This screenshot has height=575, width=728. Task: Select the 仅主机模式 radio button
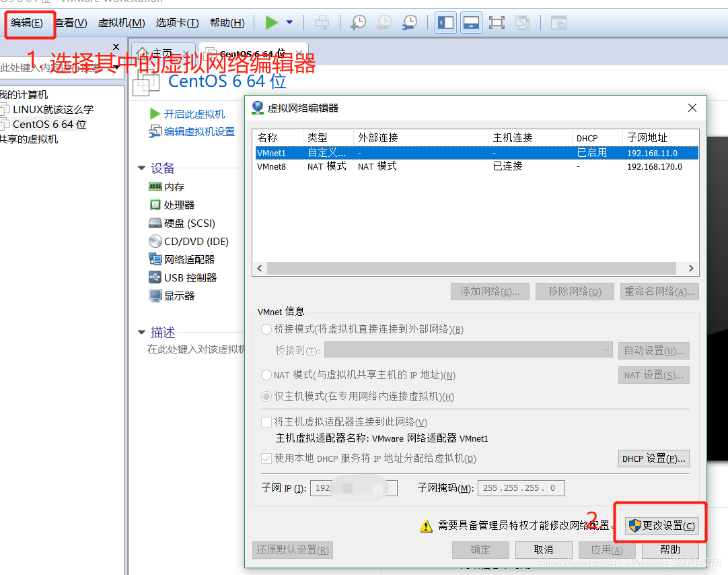point(266,396)
